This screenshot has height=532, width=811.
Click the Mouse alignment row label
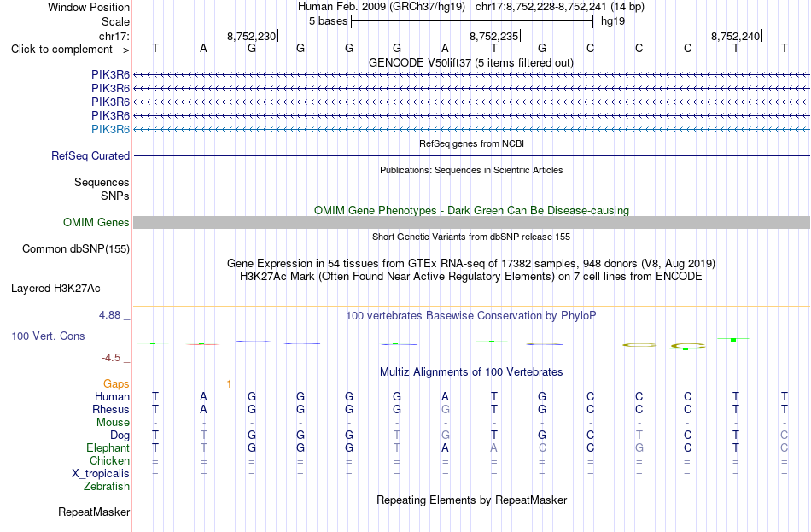point(113,423)
